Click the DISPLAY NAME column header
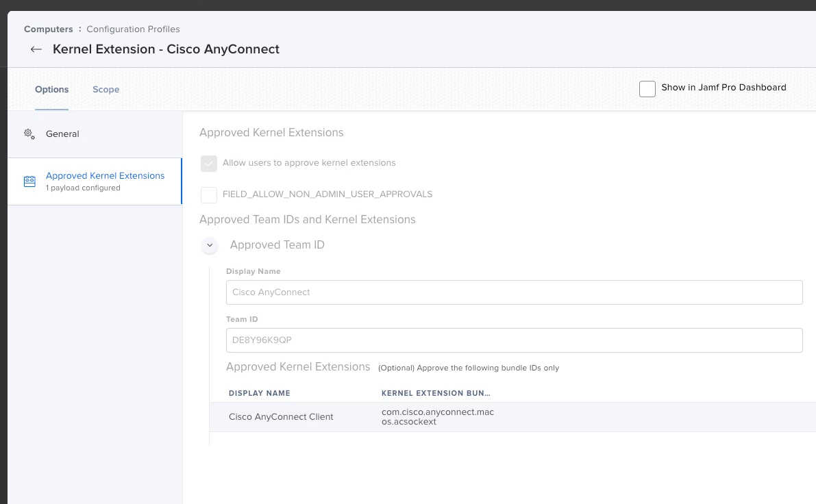 [x=260, y=393]
